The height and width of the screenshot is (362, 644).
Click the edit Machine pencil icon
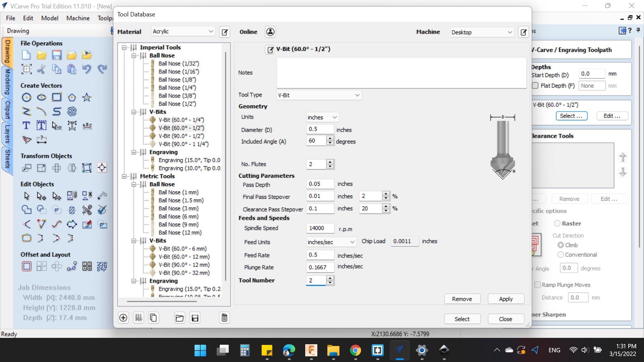point(523,32)
